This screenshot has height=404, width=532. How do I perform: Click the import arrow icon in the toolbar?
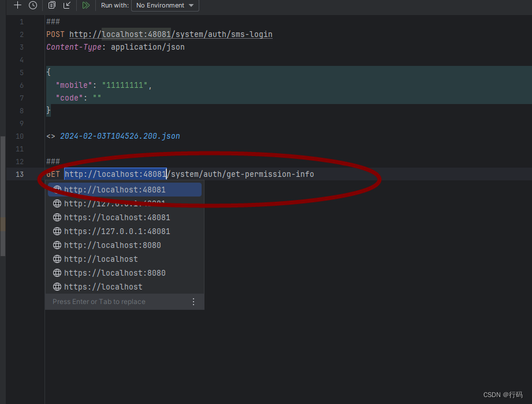point(68,6)
